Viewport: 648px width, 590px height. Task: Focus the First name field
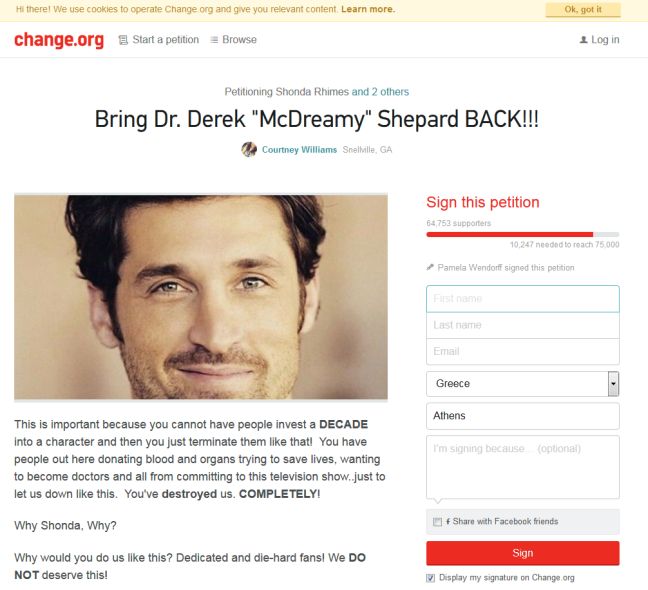(522, 299)
